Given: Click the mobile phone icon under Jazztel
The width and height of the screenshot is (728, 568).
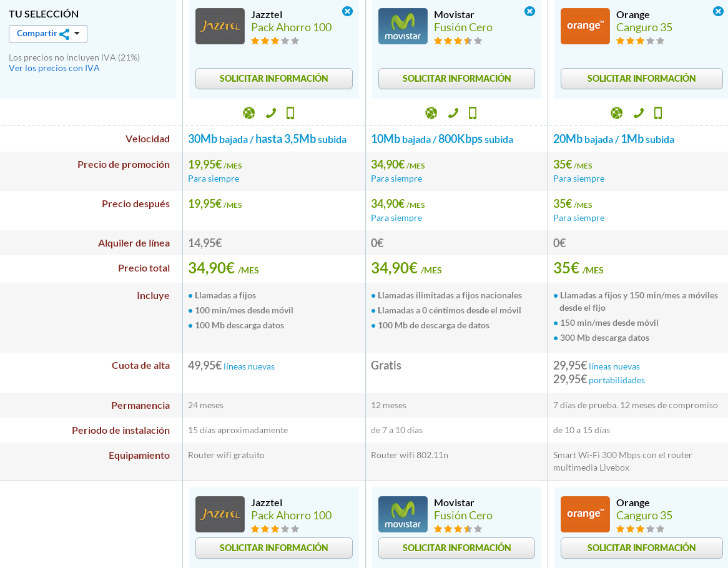Looking at the screenshot, I should tap(290, 113).
